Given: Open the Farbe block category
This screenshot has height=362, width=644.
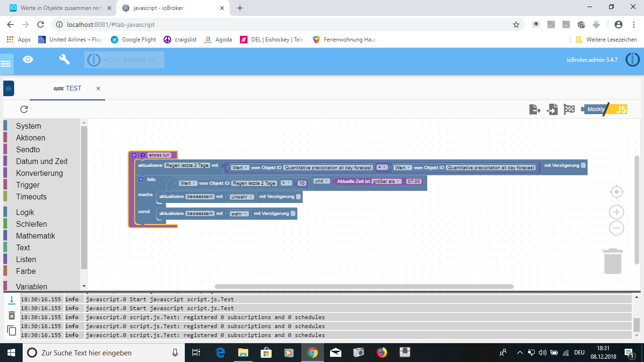Looking at the screenshot, I should 25,271.
